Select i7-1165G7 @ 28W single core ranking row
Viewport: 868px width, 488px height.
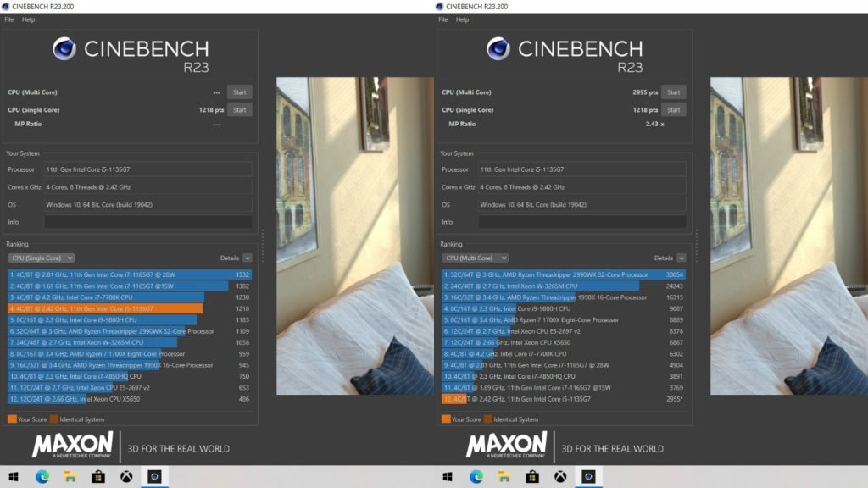(x=130, y=274)
